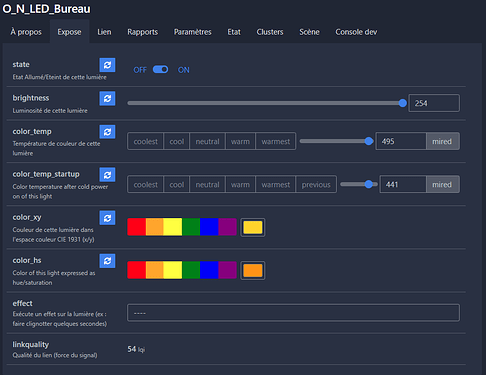Open the color_hs custom color picker
Screen dimensions: 486x375
pyautogui.click(x=253, y=270)
